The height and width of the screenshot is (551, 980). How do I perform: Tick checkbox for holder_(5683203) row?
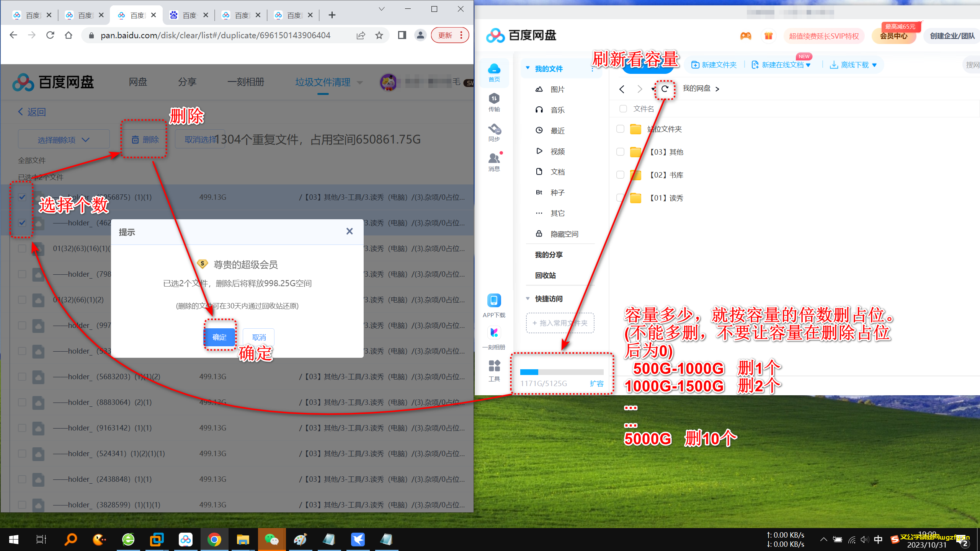(x=22, y=377)
